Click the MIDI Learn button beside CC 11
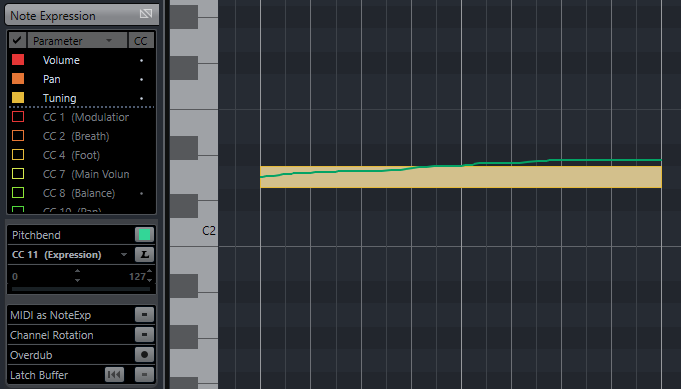 pyautogui.click(x=144, y=255)
